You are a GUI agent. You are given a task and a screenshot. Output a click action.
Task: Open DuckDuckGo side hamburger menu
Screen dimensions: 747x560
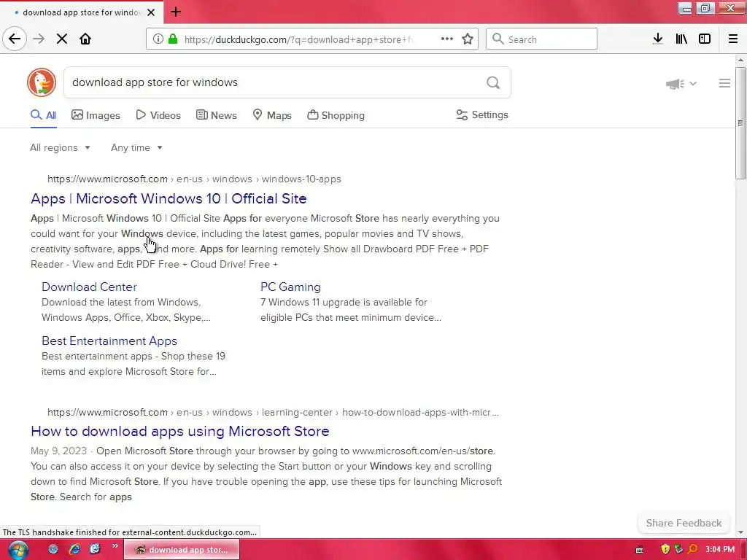[x=724, y=83]
